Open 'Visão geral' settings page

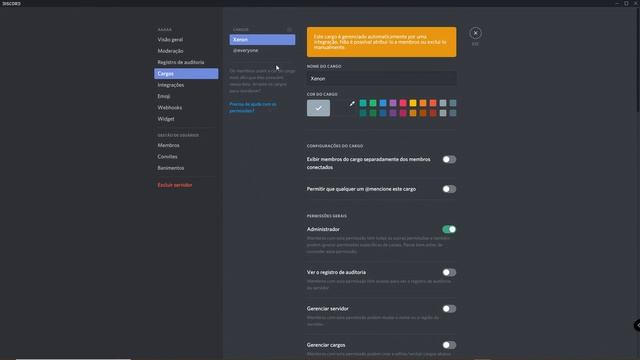(186, 40)
